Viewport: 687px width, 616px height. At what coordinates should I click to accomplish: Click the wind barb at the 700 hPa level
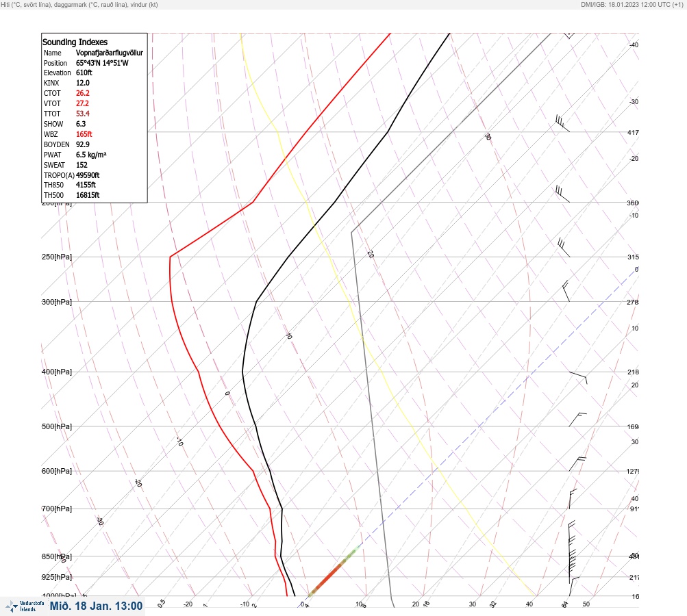[x=573, y=499]
